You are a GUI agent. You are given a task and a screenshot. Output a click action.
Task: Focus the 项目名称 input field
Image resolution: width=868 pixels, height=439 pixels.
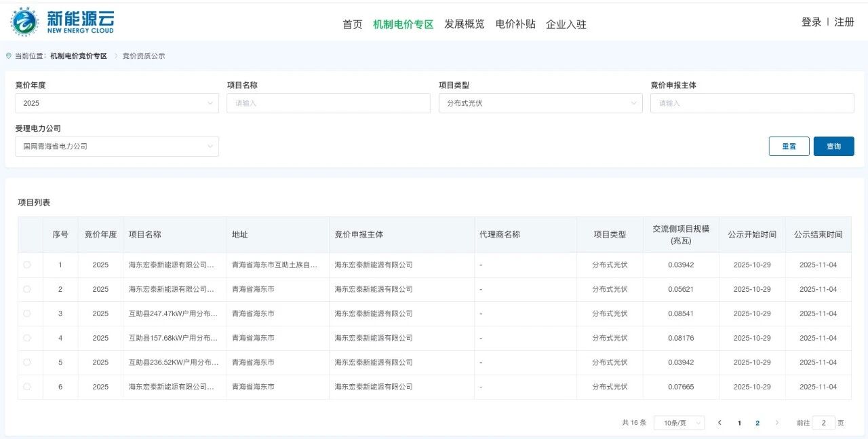328,103
